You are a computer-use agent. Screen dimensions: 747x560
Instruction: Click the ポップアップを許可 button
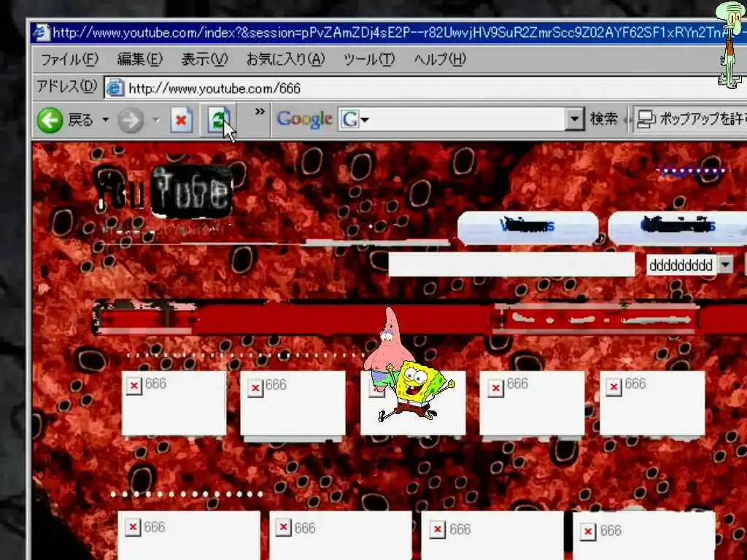click(x=690, y=119)
